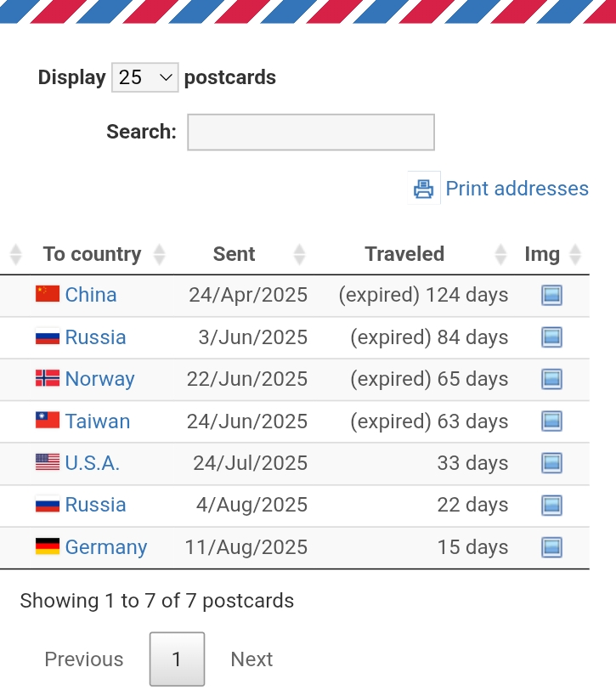
Task: Open image icon for China postcard
Action: click(x=551, y=296)
